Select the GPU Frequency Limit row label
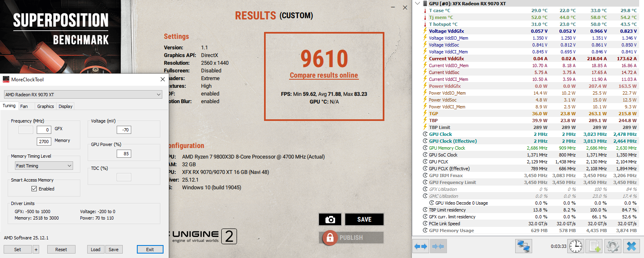 (452, 182)
